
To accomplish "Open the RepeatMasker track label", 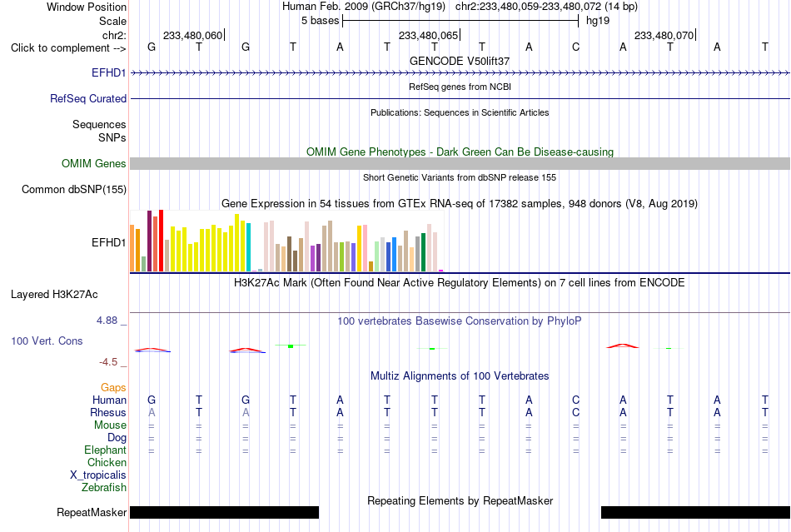I will [92, 512].
